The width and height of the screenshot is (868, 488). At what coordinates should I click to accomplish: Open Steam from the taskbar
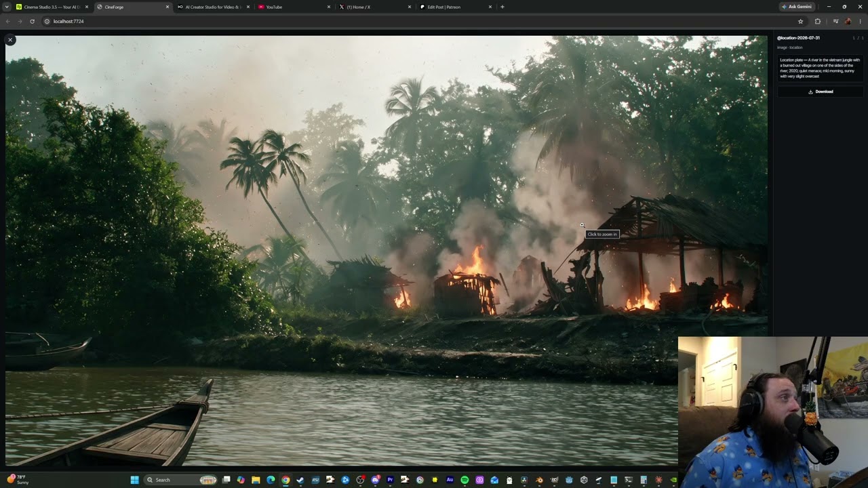300,480
